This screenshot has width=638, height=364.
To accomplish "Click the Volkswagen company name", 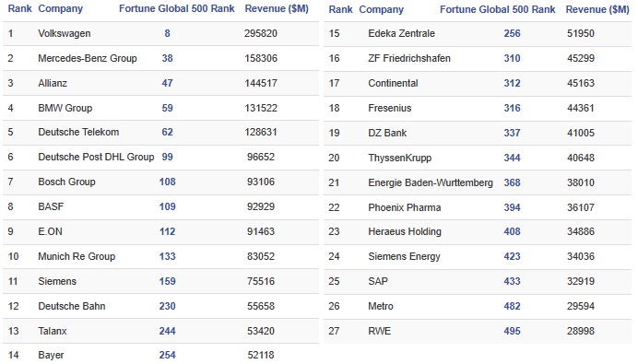I will point(65,33).
